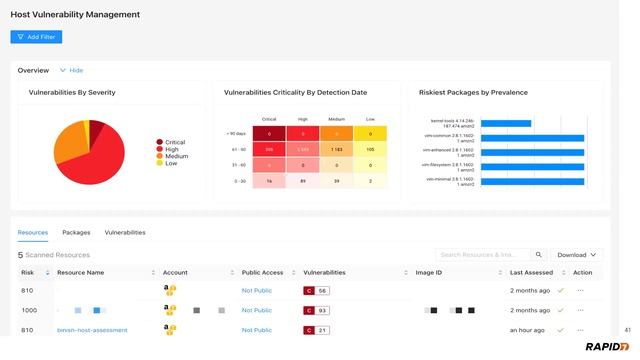Sort by Vulnerabilities column arrows
The width and height of the screenshot is (640, 360).
point(405,273)
